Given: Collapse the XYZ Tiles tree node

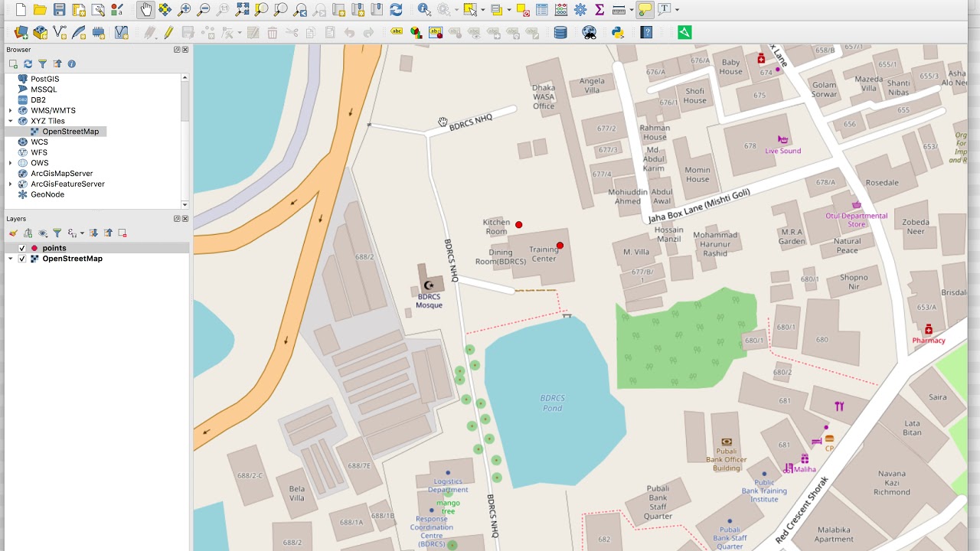Looking at the screenshot, I should pyautogui.click(x=11, y=121).
